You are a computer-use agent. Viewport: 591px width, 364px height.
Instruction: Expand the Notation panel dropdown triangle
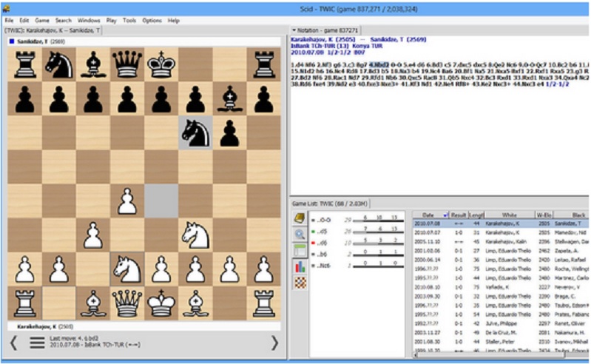tap(294, 30)
